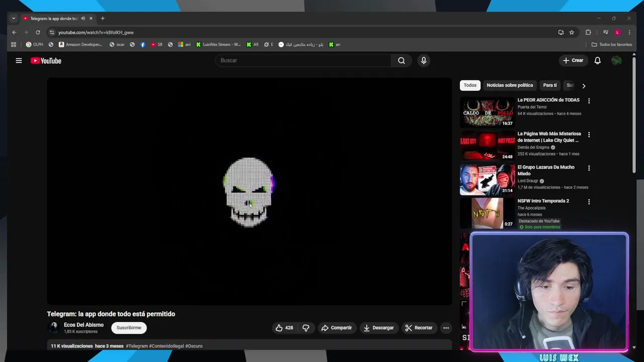This screenshot has width=644, height=362.
Task: Click the Compartir button
Action: [x=337, y=328]
